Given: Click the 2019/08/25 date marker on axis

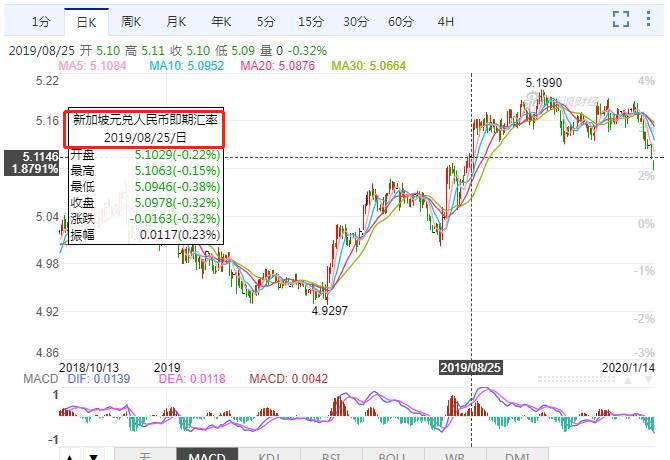Looking at the screenshot, I should [471, 367].
